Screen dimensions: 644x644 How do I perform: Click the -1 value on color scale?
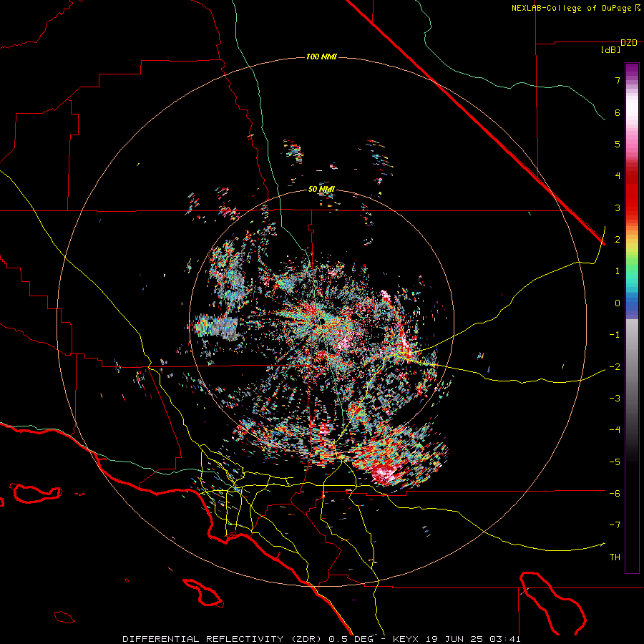(x=615, y=335)
